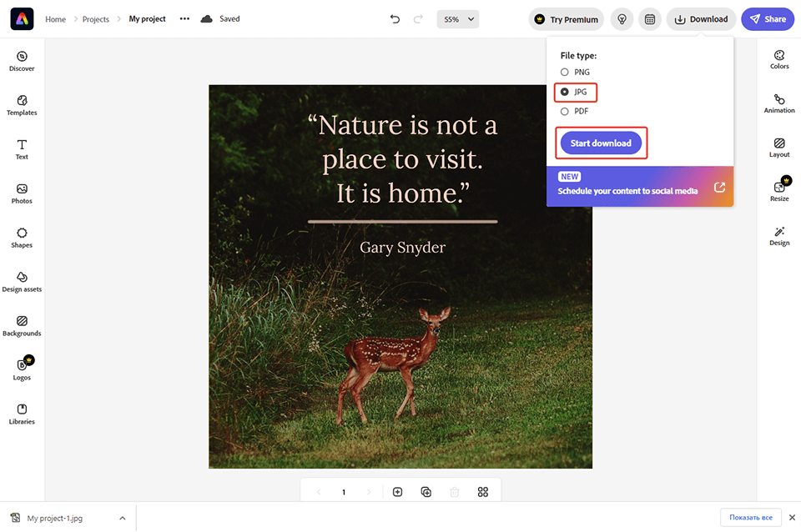
Task: Choose PDF file type option
Action: coord(565,111)
